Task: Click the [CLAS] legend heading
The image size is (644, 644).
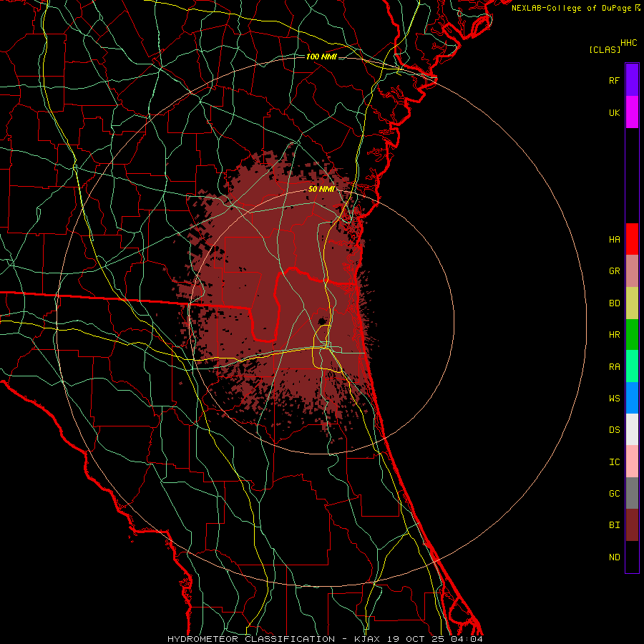Action: (605, 49)
